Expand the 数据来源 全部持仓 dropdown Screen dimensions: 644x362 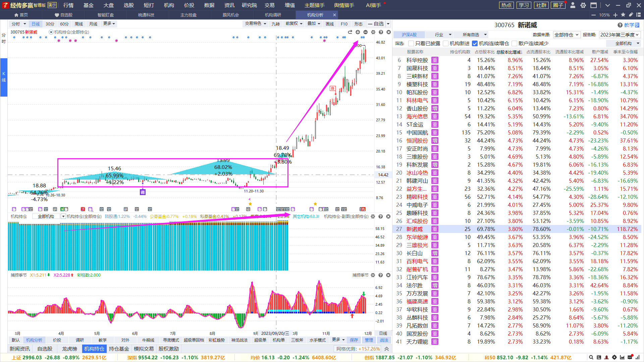coord(566,35)
